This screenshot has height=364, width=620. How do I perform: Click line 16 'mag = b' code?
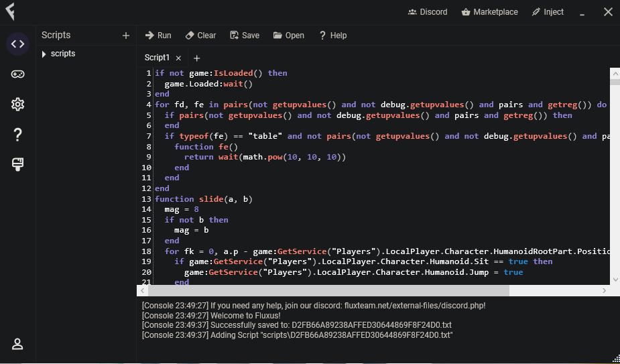192,230
